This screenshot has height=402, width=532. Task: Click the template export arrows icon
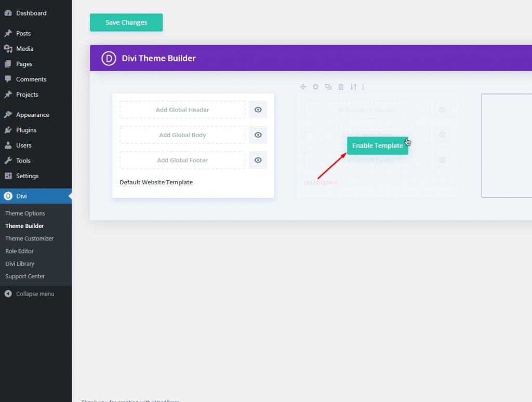[353, 87]
